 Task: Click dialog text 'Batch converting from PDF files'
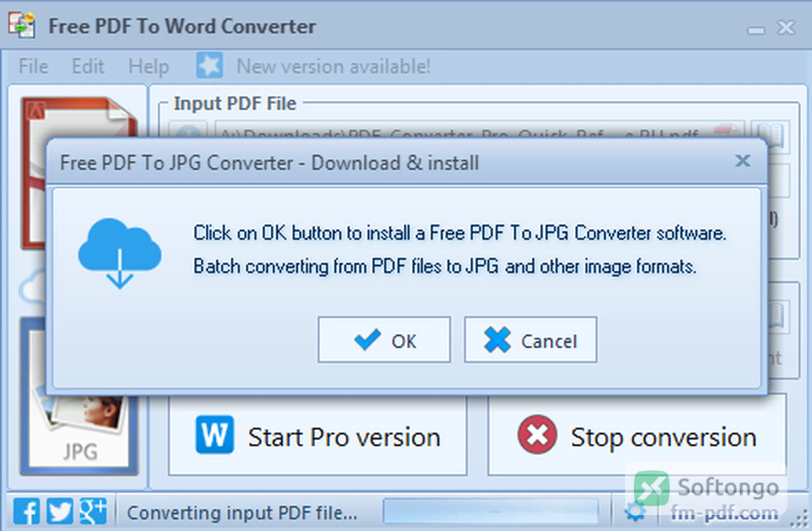pyautogui.click(x=317, y=267)
